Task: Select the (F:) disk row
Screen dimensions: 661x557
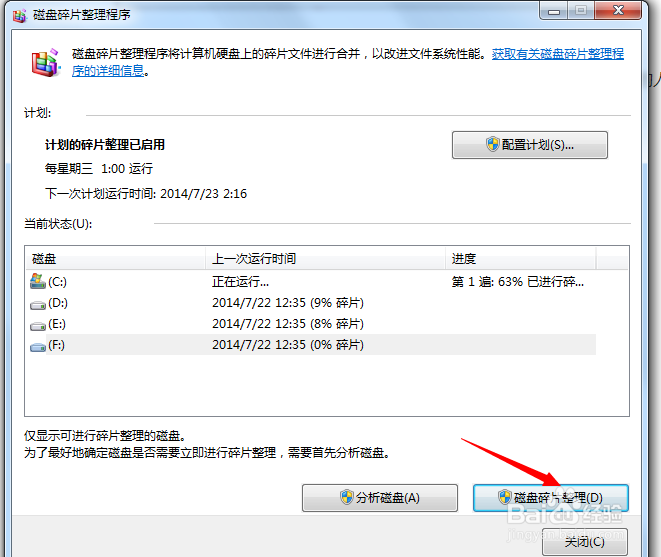Action: tap(313, 345)
